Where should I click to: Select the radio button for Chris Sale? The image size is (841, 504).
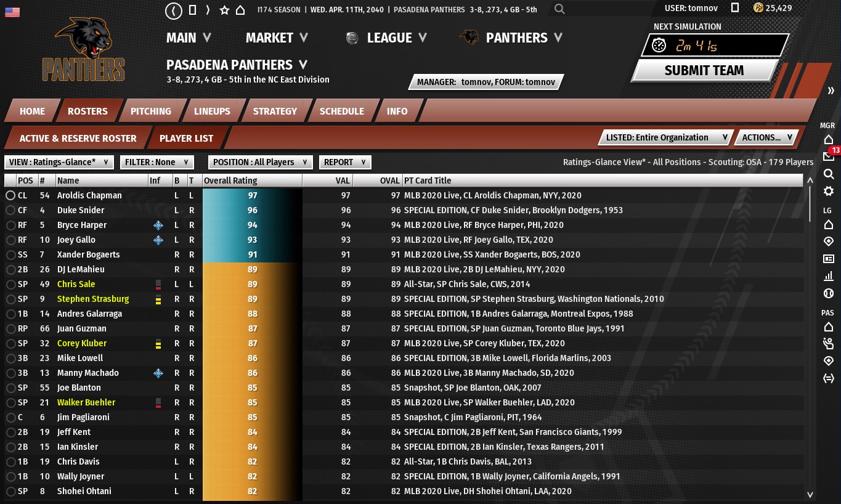[x=10, y=284]
